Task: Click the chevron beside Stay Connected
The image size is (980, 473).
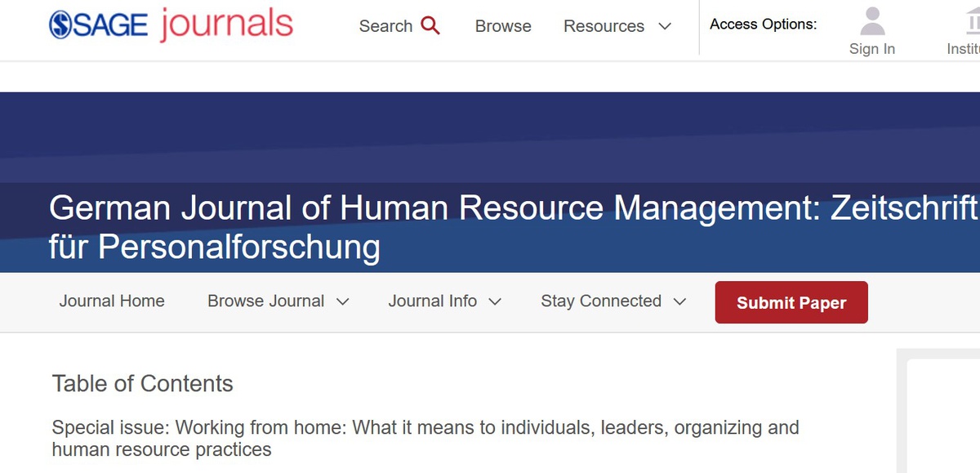Action: click(x=679, y=301)
